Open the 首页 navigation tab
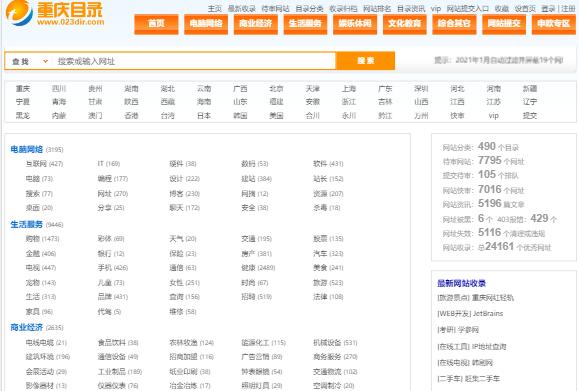This screenshot has height=391, width=579. pos(156,24)
